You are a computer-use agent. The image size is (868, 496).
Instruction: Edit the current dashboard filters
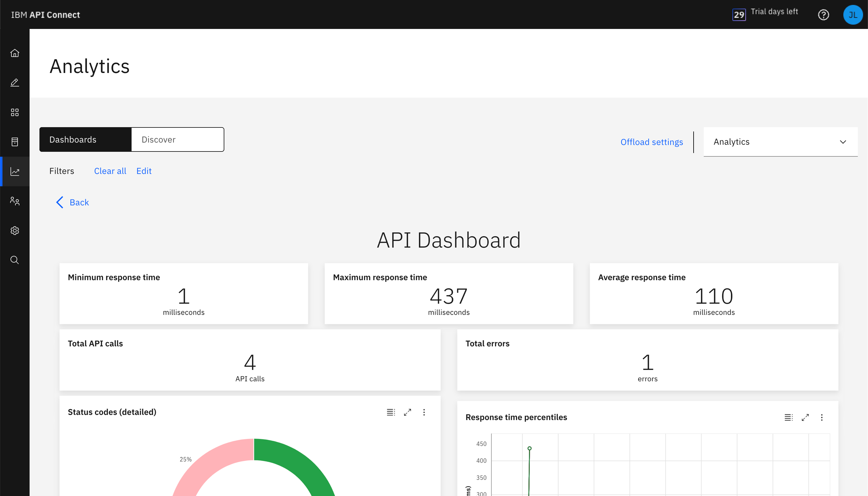(144, 171)
